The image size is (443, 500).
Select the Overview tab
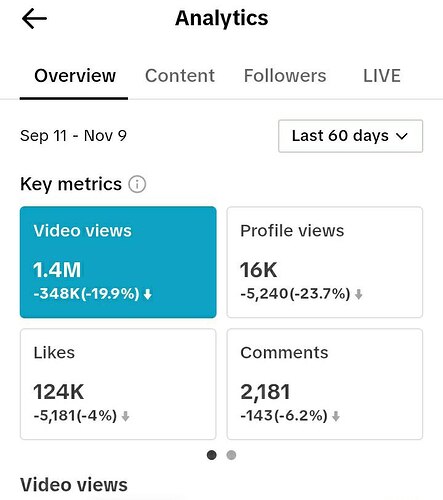coord(75,76)
